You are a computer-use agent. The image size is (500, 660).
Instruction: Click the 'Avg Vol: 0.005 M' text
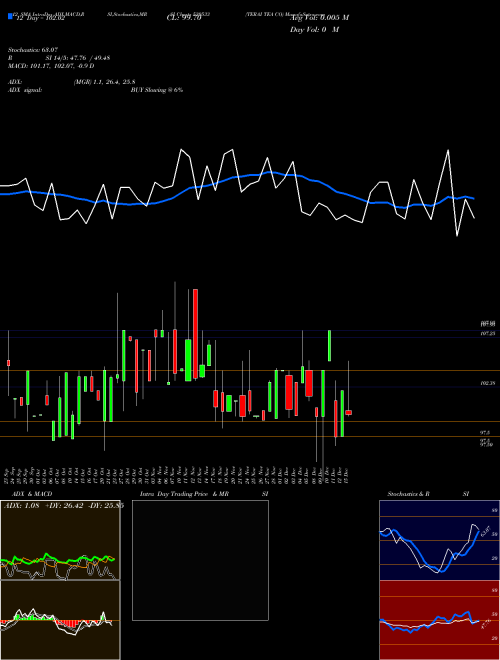(x=319, y=18)
